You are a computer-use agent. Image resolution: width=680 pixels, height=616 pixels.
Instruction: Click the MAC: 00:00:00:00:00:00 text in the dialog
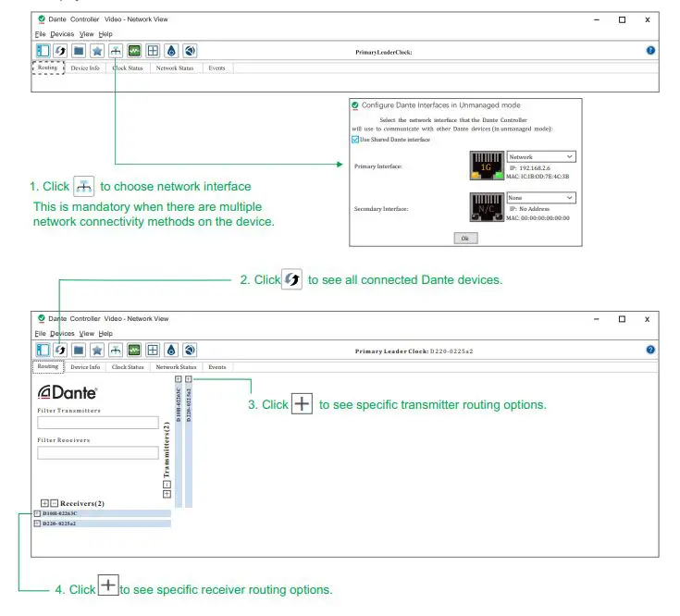538,218
